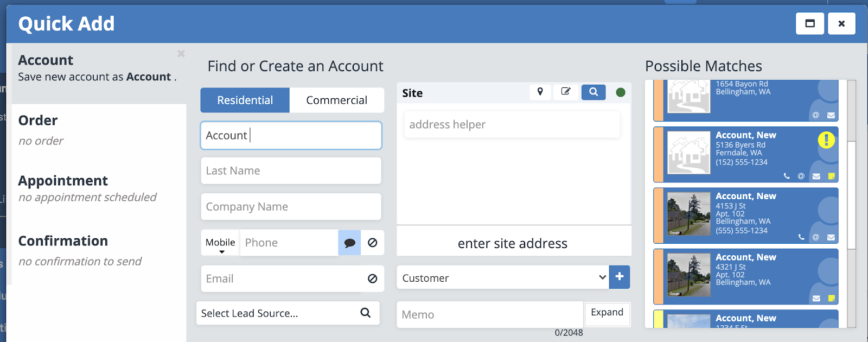The width and height of the screenshot is (868, 342).
Task: Click the edit pencil icon in Site header
Action: pyautogui.click(x=566, y=92)
